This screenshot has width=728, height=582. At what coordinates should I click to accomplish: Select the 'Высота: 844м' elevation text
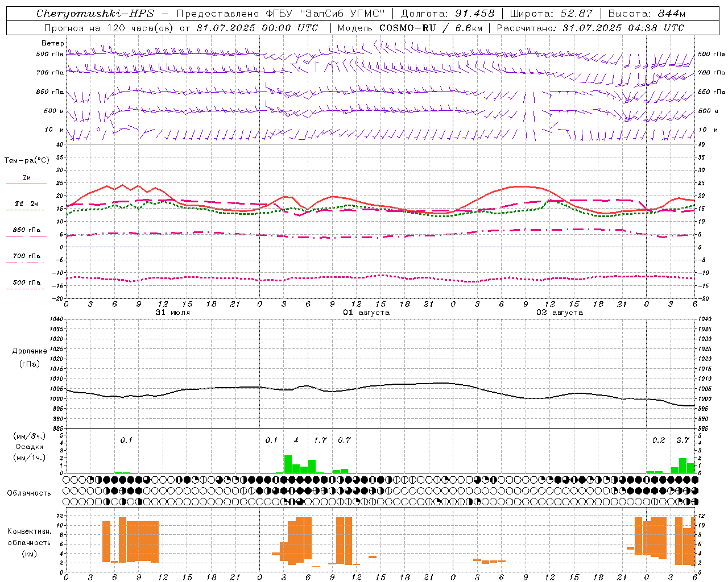[x=647, y=14]
